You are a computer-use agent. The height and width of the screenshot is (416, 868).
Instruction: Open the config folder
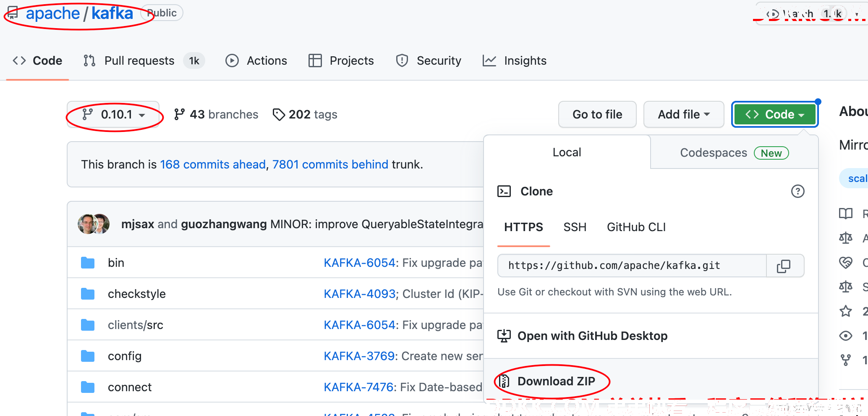coord(124,356)
